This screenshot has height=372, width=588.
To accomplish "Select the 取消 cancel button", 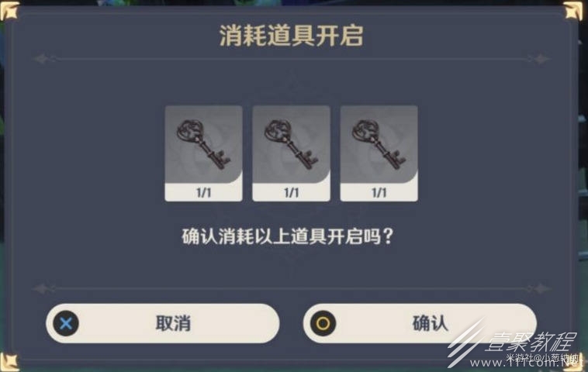I will 162,323.
